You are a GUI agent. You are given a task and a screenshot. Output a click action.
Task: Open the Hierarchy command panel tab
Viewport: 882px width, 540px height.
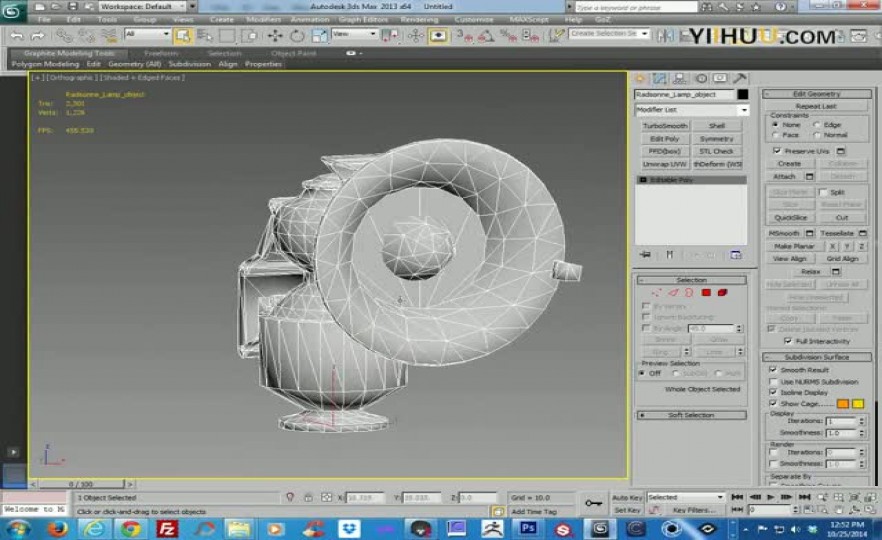click(680, 78)
